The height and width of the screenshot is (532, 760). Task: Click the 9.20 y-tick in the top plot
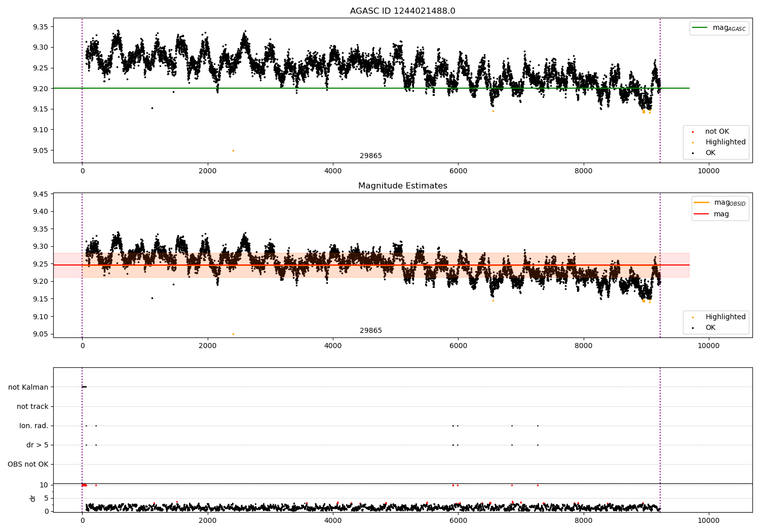(40, 89)
